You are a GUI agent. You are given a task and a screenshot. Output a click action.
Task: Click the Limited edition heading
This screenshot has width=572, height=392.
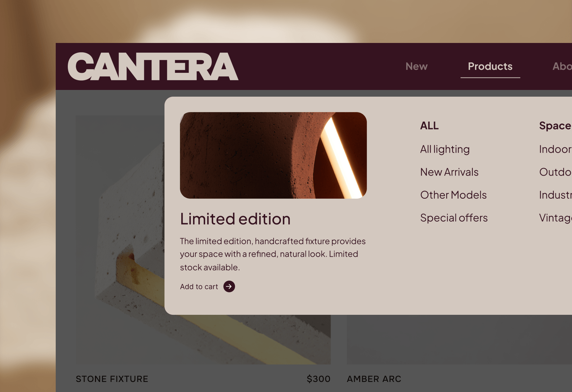(235, 219)
